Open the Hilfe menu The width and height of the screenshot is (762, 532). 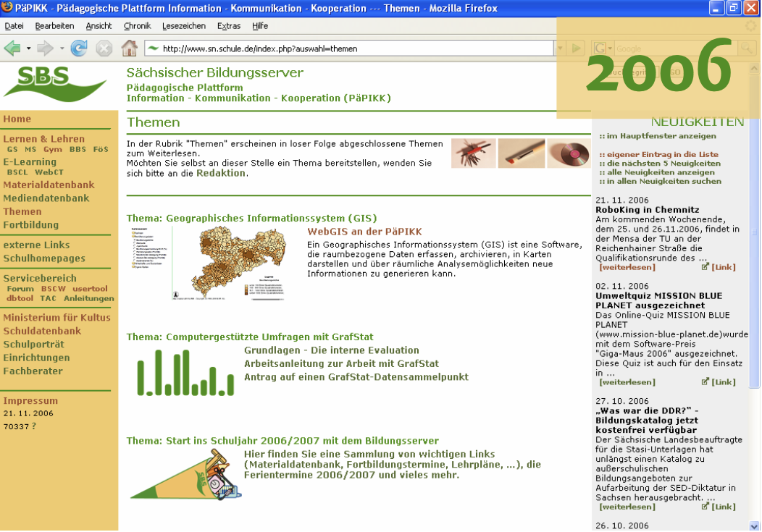point(260,26)
